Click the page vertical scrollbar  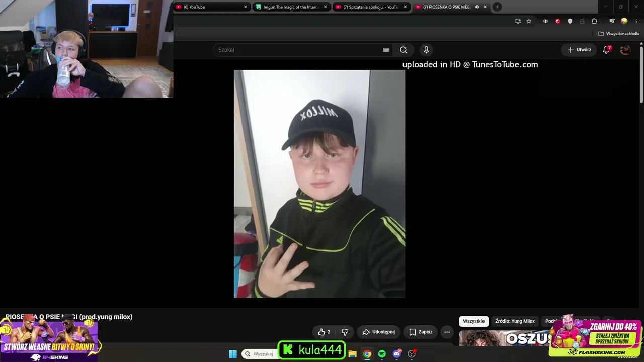click(641, 75)
